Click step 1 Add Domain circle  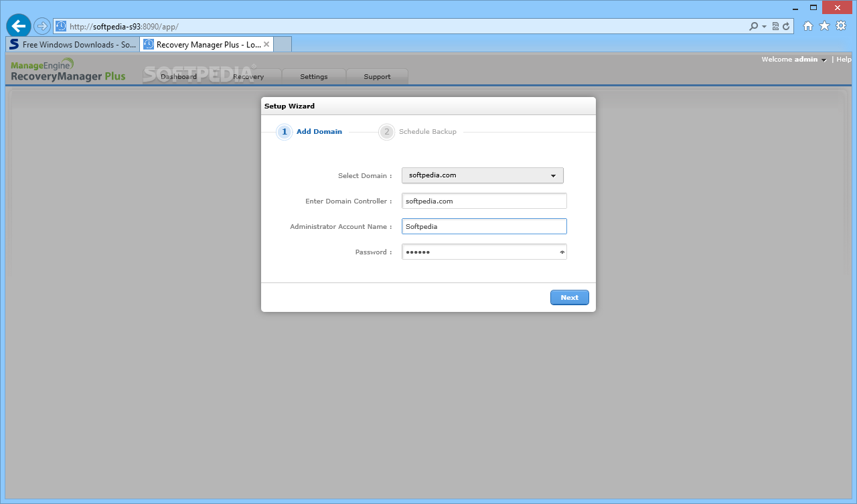[284, 132]
